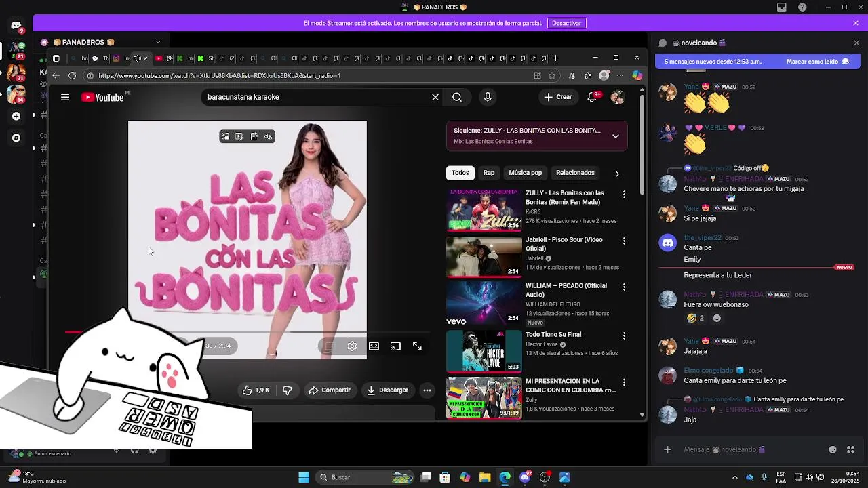Open options for Todo Tiene Su Final
Viewport: 868px width, 488px height.
(624, 335)
